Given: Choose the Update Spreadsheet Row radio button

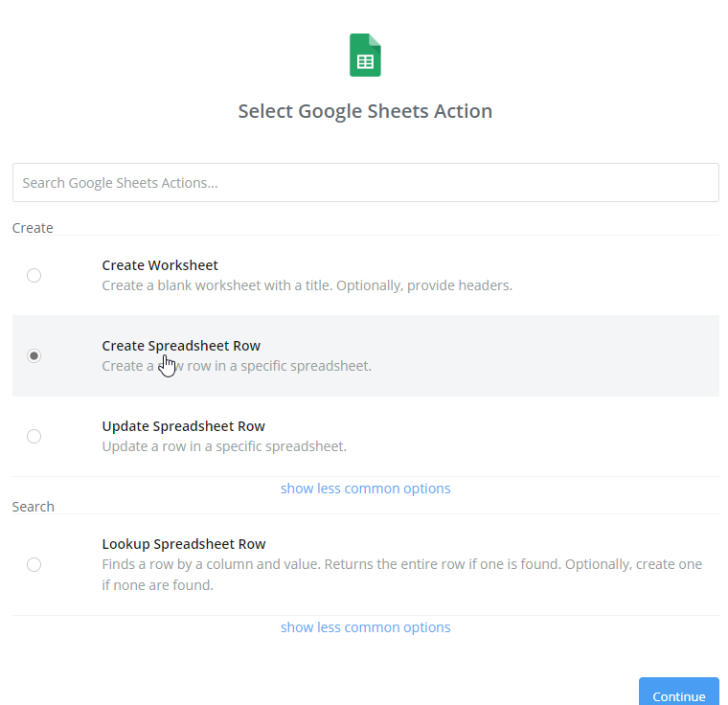Looking at the screenshot, I should 34,437.
